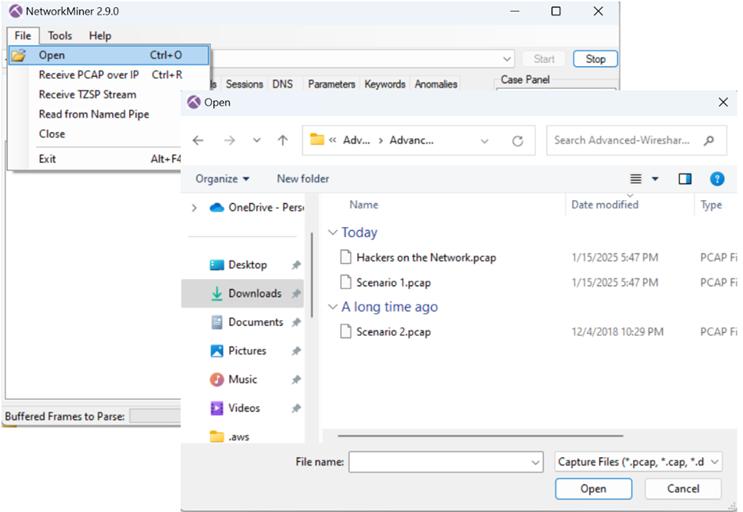The image size is (743, 512).
Task: Click the Forward arrow in the Open dialog
Action: [229, 140]
